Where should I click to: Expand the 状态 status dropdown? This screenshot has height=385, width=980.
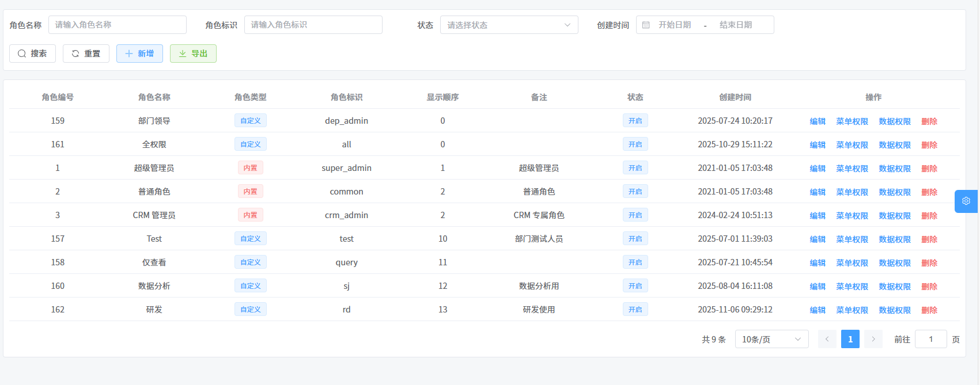(509, 25)
